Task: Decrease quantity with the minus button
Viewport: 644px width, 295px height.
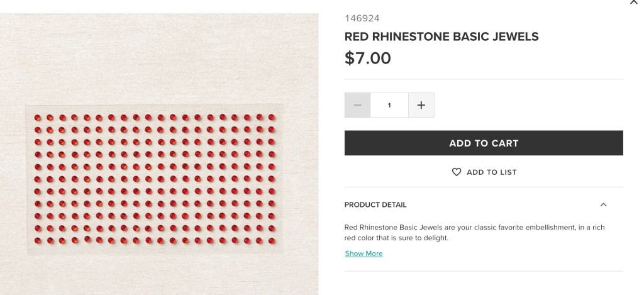Action: (x=357, y=105)
